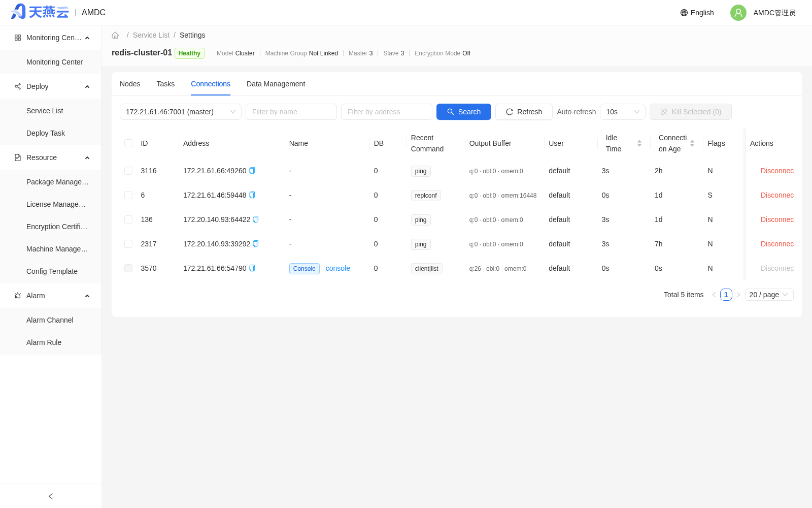The image size is (812, 508).
Task: Open the 20 / page size dropdown
Action: [769, 295]
